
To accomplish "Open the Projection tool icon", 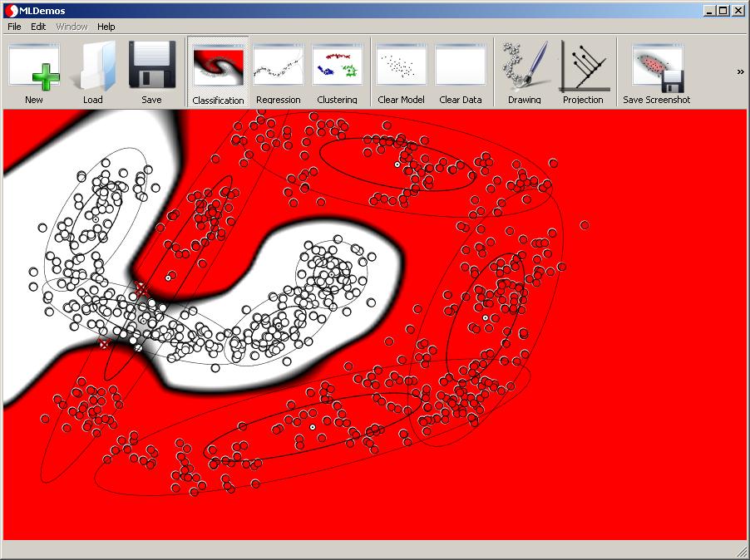I will (x=583, y=66).
